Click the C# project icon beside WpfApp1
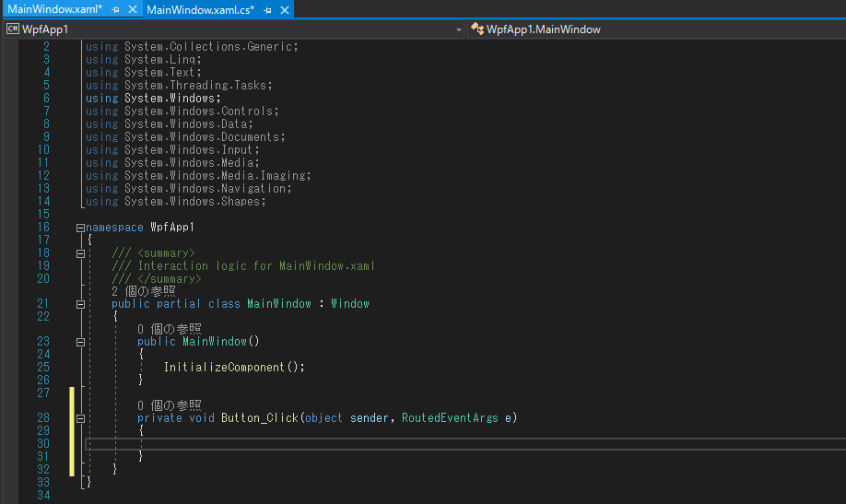Viewport: 846px width, 504px height. tap(12, 29)
